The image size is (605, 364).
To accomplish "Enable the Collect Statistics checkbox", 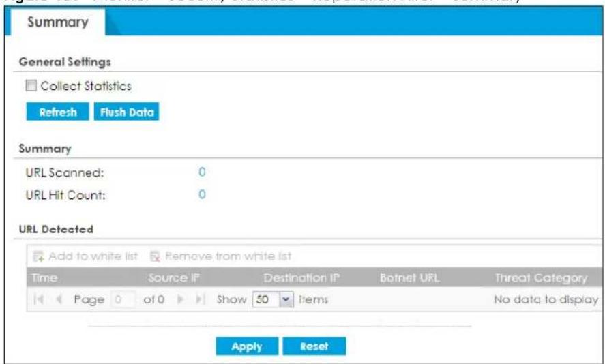I will [31, 85].
